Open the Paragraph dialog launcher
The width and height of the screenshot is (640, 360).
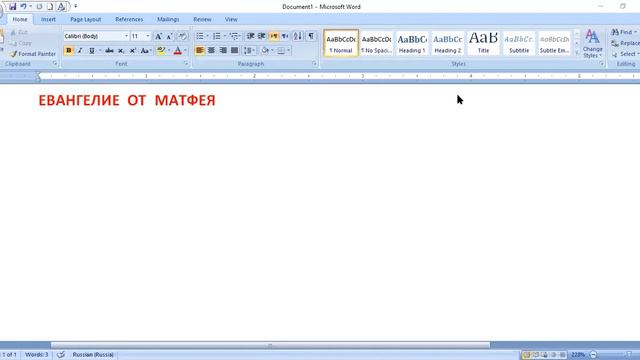pyautogui.click(x=314, y=64)
